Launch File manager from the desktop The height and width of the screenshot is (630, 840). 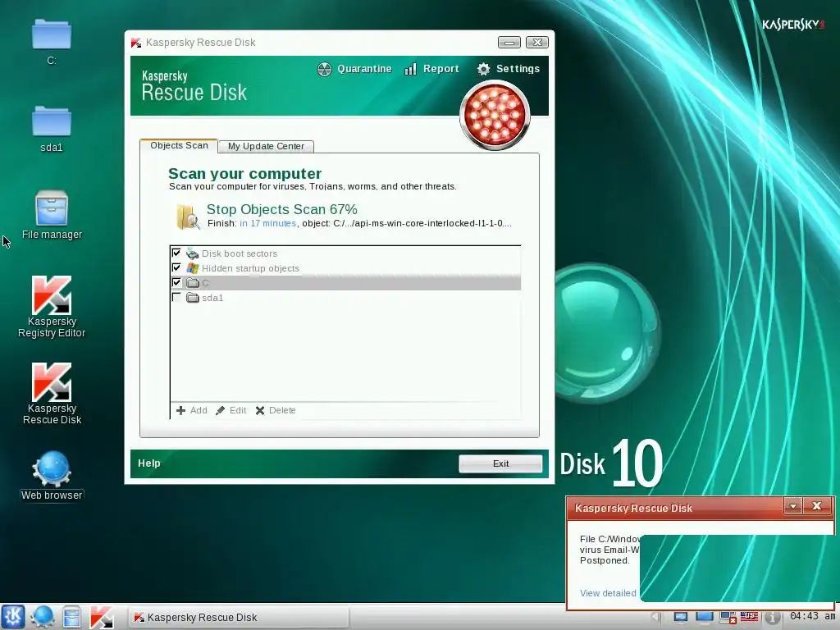(x=52, y=215)
